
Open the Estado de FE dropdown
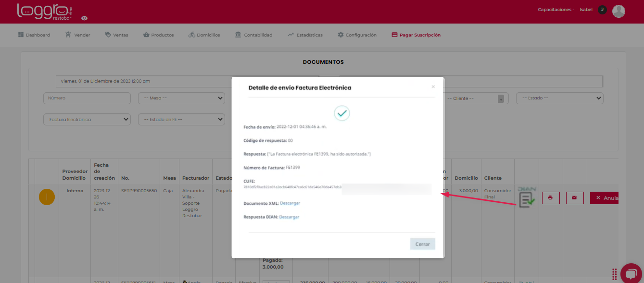(181, 119)
